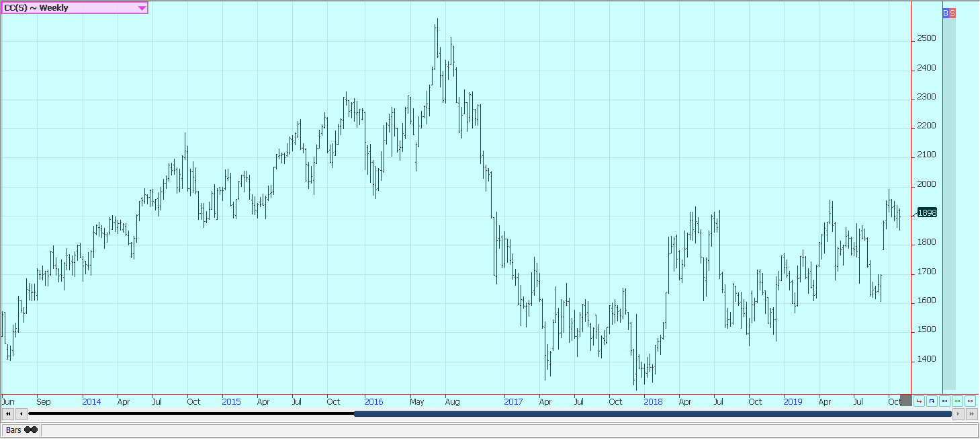Click the 2014 year label on time axis

coord(91,402)
